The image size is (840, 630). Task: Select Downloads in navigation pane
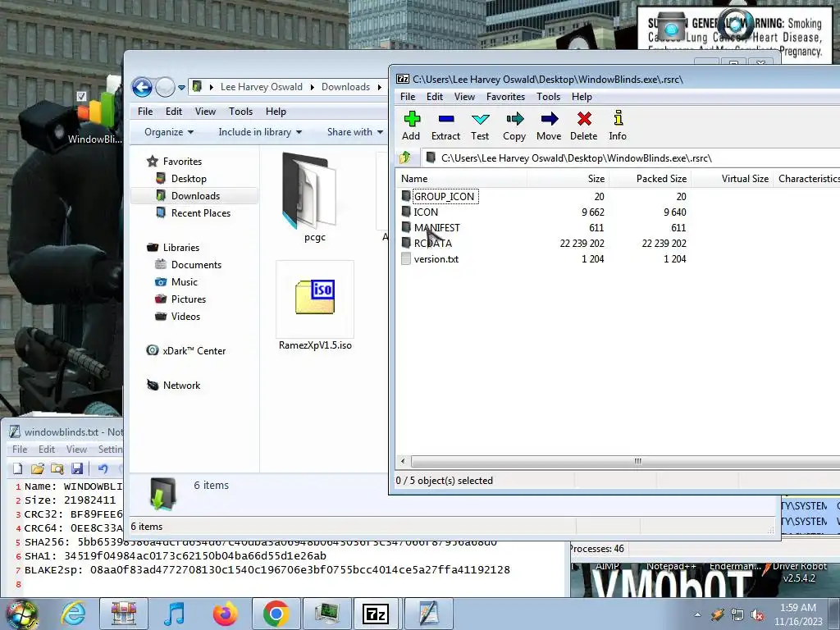click(x=195, y=195)
